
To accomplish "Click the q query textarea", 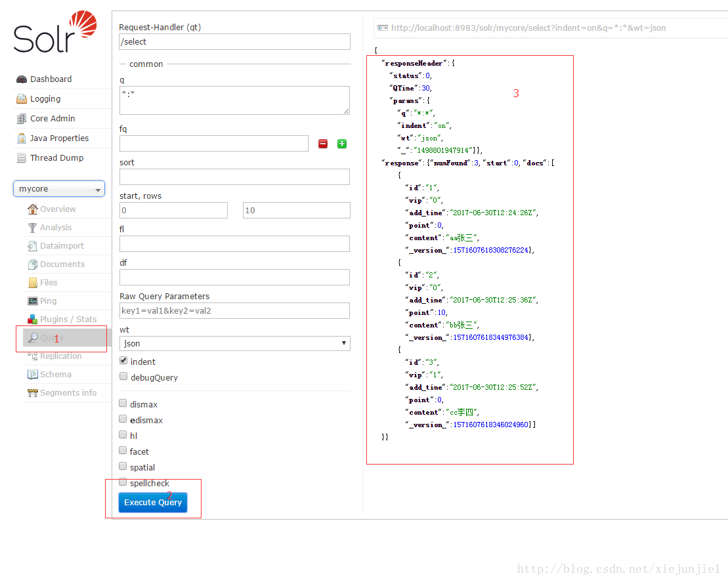I will click(235, 100).
